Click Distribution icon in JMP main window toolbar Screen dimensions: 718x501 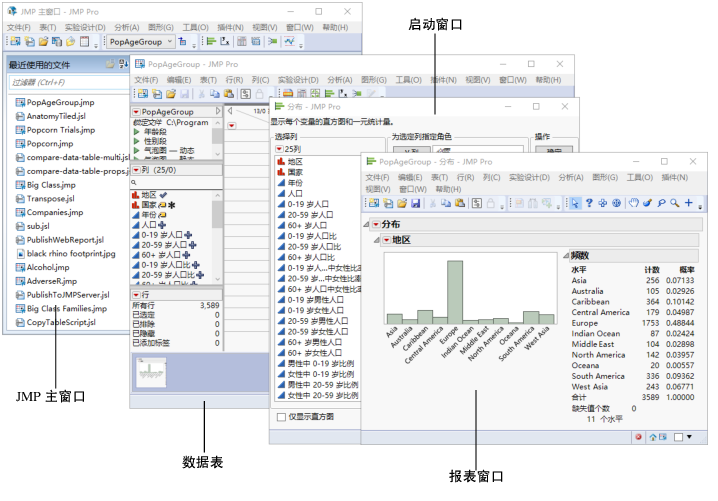(211, 41)
